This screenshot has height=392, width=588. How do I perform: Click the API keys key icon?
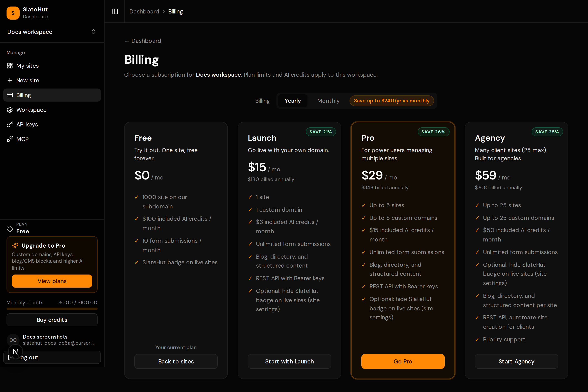[x=10, y=124]
